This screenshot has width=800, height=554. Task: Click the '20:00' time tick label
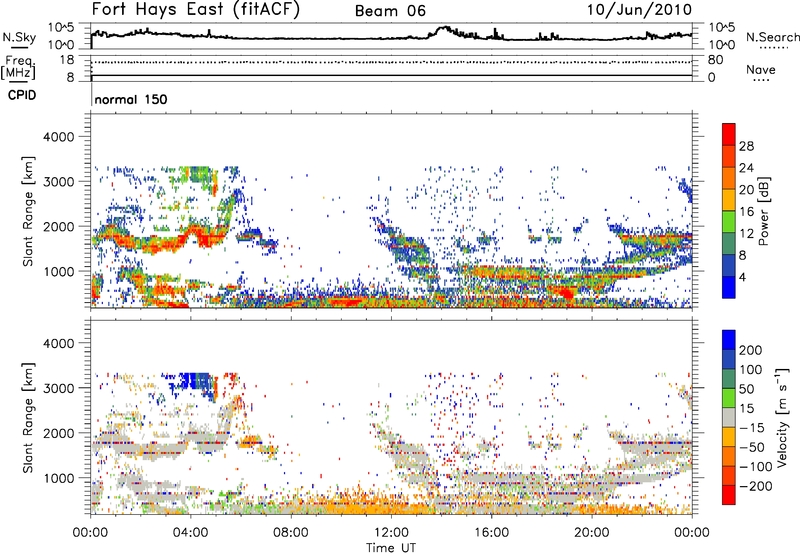tap(591, 533)
